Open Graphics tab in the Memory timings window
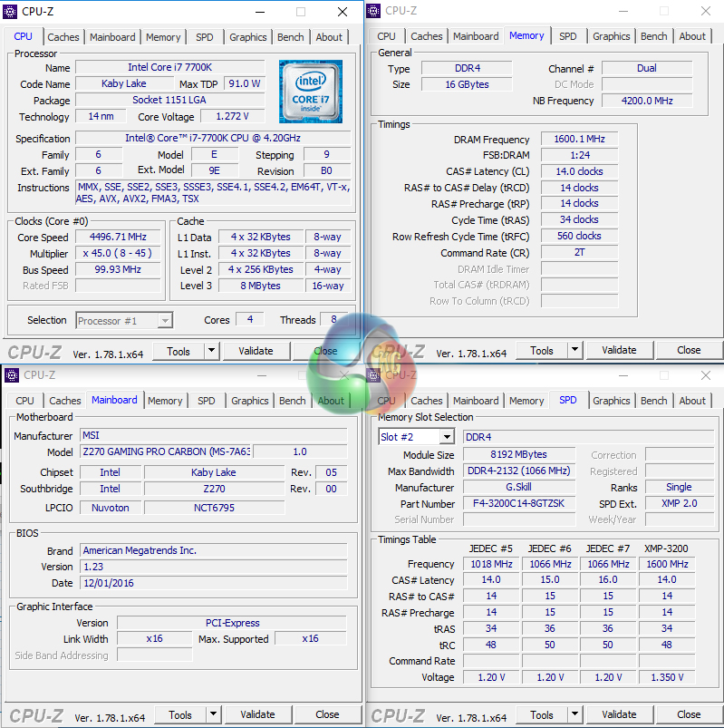The height and width of the screenshot is (728, 724). tap(611, 36)
